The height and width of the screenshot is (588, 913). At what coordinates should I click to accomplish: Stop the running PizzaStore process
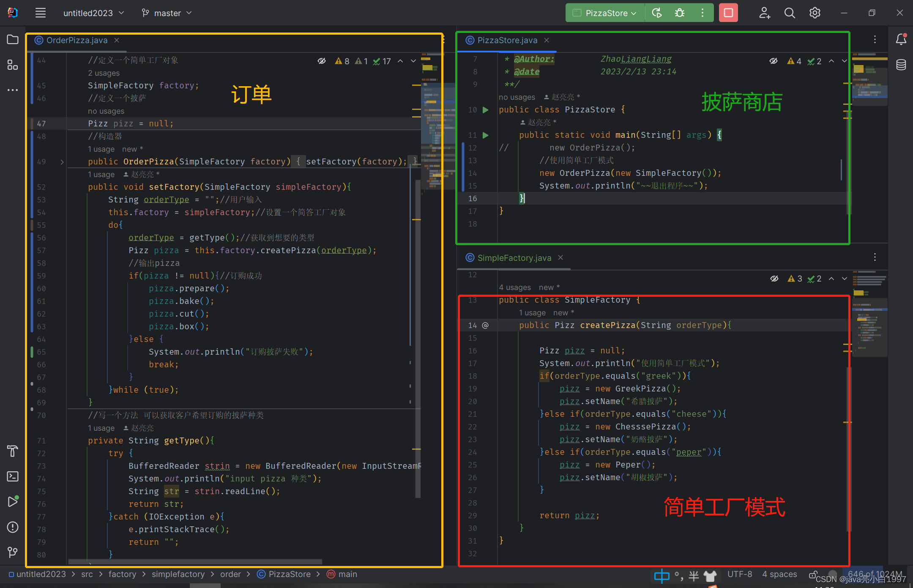pyautogui.click(x=728, y=13)
